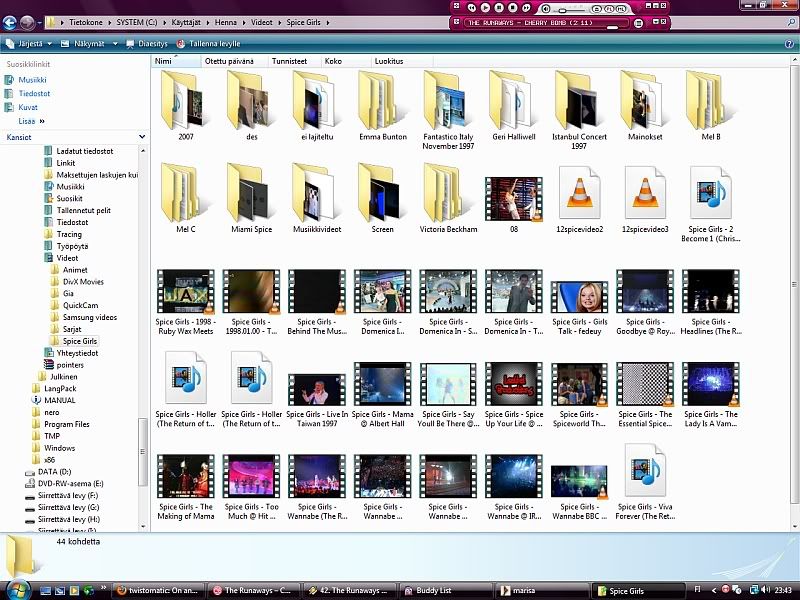Switch to twistomatic Firefox taskbar window
Viewport: 800px width, 600px height.
(x=159, y=591)
